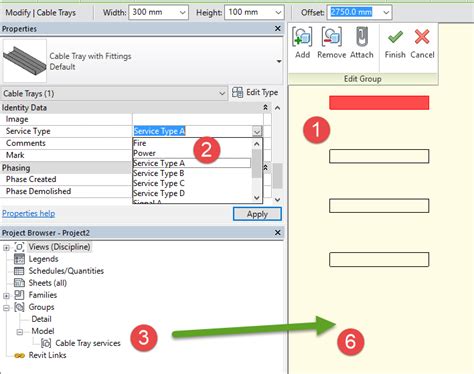Open the type selector dropdown arrow
Screen dimensions: 474x374
[x=279, y=61]
